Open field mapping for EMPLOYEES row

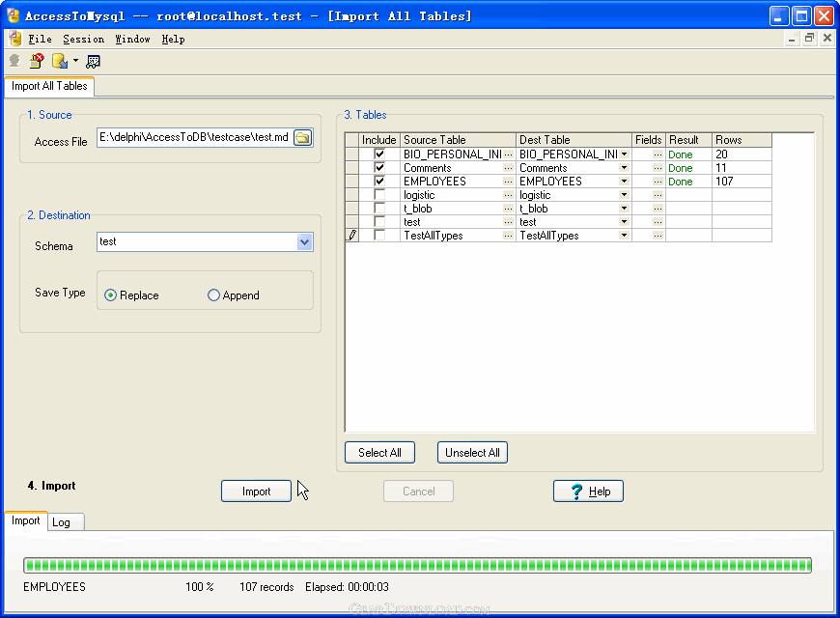pos(658,182)
